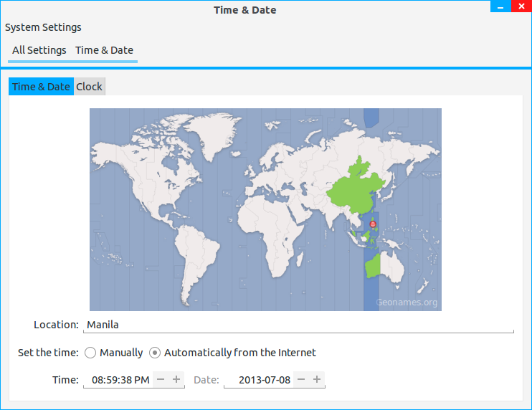Viewport: 532px width, 410px height.
Task: Switch to the Clock tab
Action: tap(90, 87)
